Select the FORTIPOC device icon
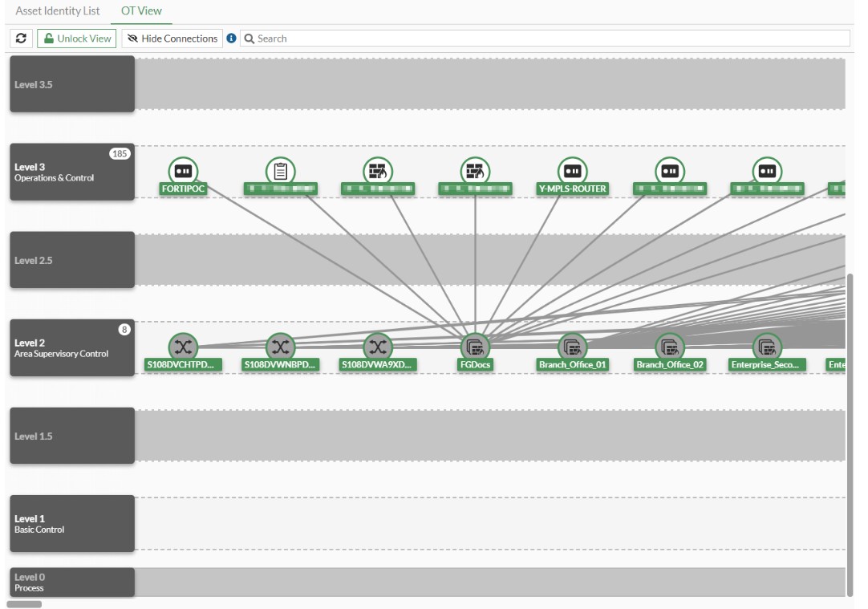868x609 pixels. tap(183, 170)
